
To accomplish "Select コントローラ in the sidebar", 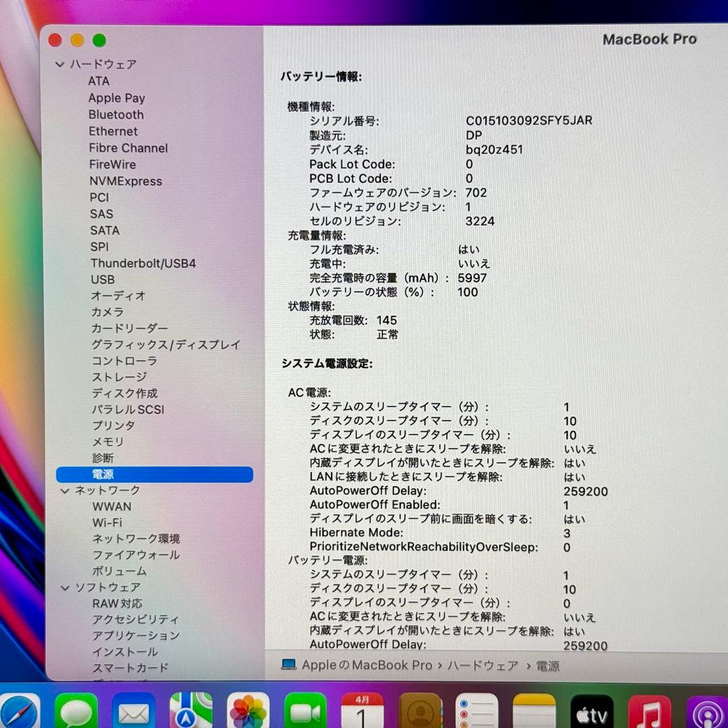I will pos(125,361).
